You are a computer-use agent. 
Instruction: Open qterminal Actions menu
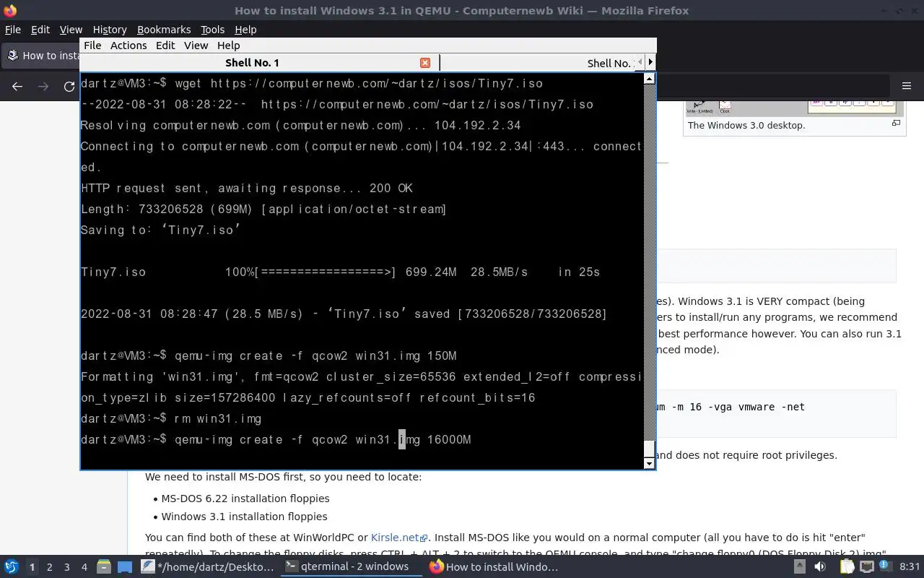click(128, 45)
